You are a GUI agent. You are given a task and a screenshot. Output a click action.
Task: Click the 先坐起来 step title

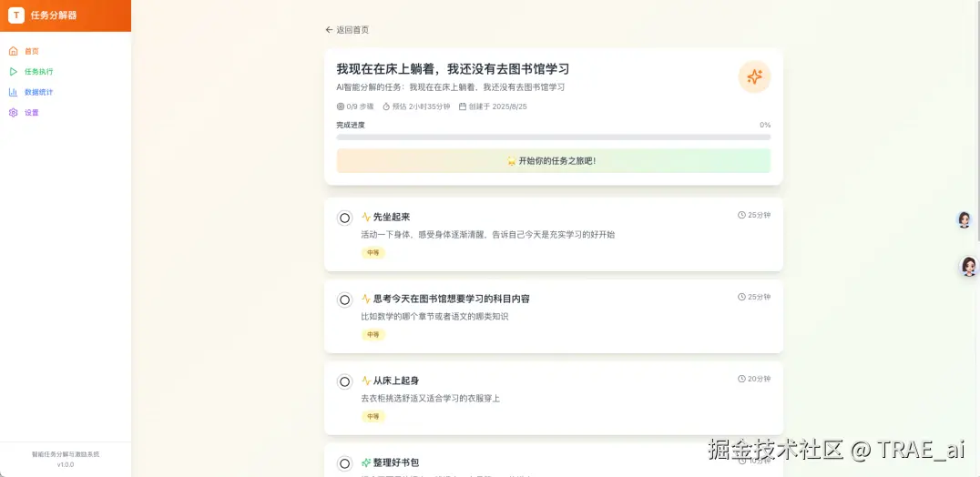pos(392,217)
